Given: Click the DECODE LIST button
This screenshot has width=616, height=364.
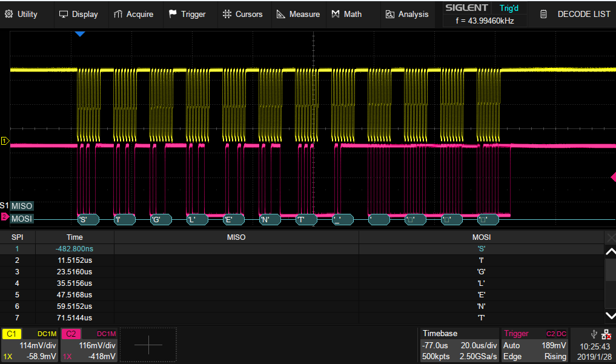Looking at the screenshot, I should (575, 14).
